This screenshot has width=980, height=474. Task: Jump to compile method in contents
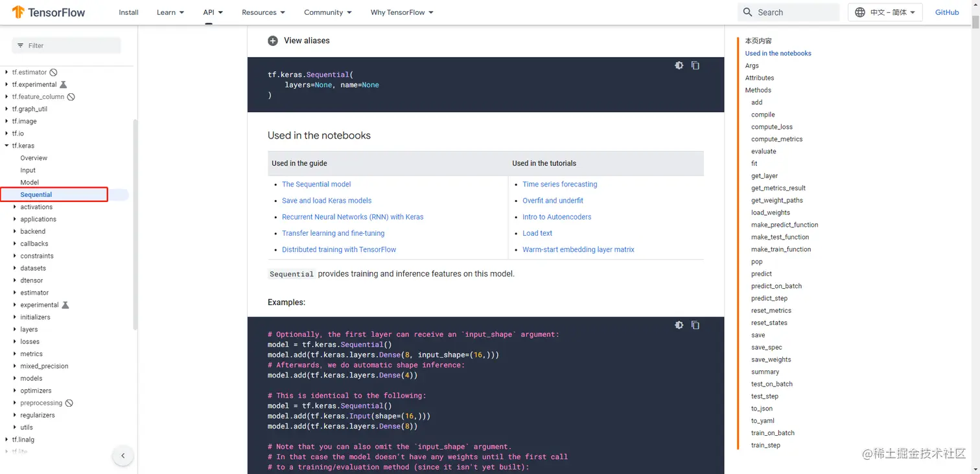tap(763, 115)
